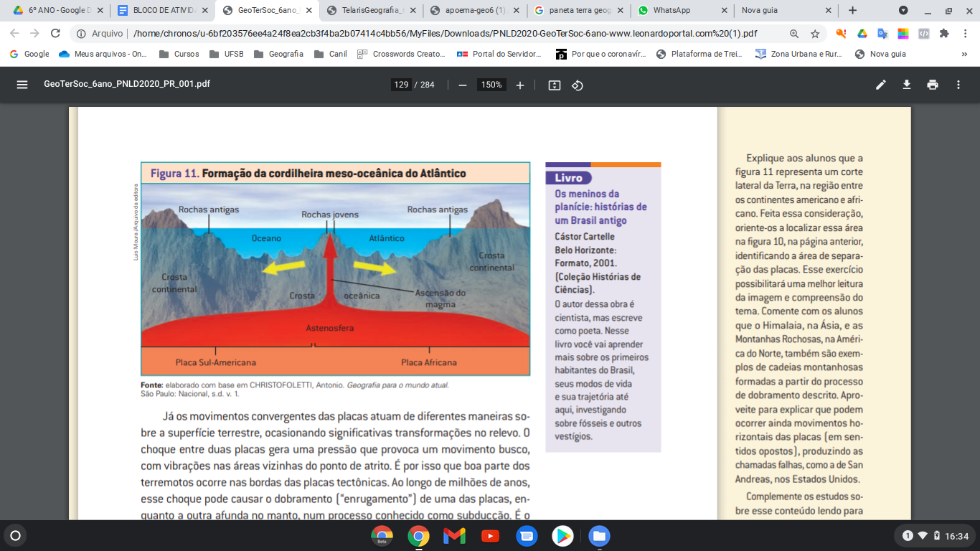Click the PDF page number field 129

(x=401, y=85)
